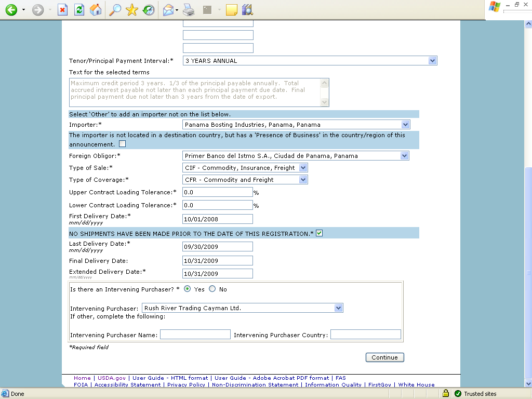Open the User Guide - HTML format link
532x399 pixels.
pos(170,378)
